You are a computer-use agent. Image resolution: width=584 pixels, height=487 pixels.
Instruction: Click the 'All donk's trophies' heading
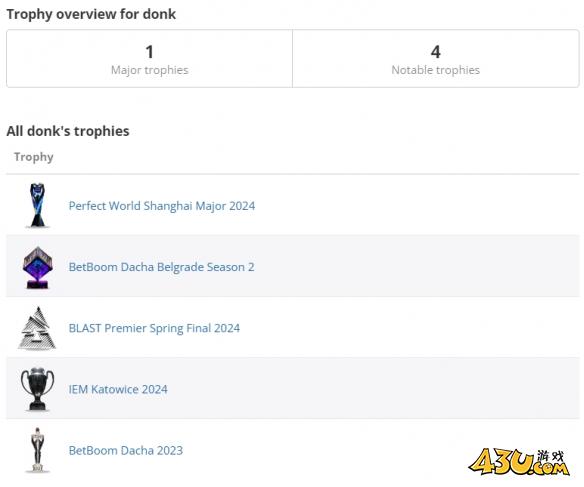tap(68, 131)
